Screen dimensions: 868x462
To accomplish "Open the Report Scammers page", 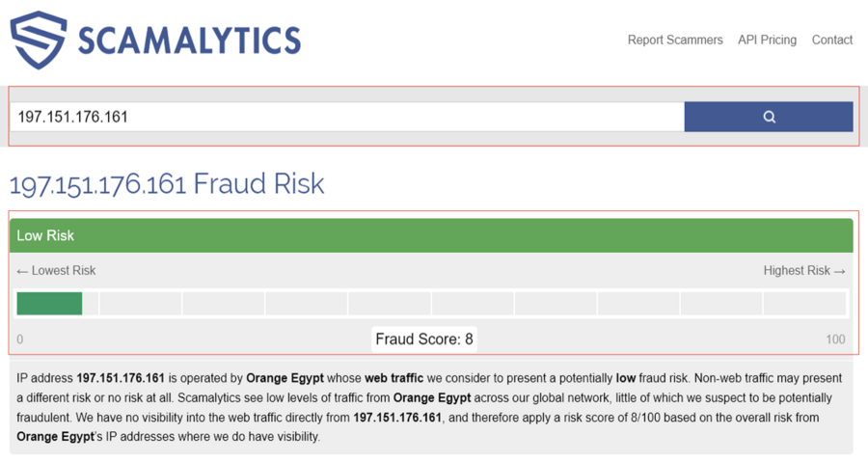I will pos(675,40).
